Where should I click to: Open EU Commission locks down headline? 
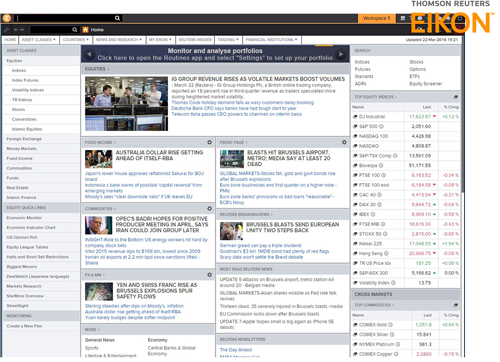click(x=269, y=314)
